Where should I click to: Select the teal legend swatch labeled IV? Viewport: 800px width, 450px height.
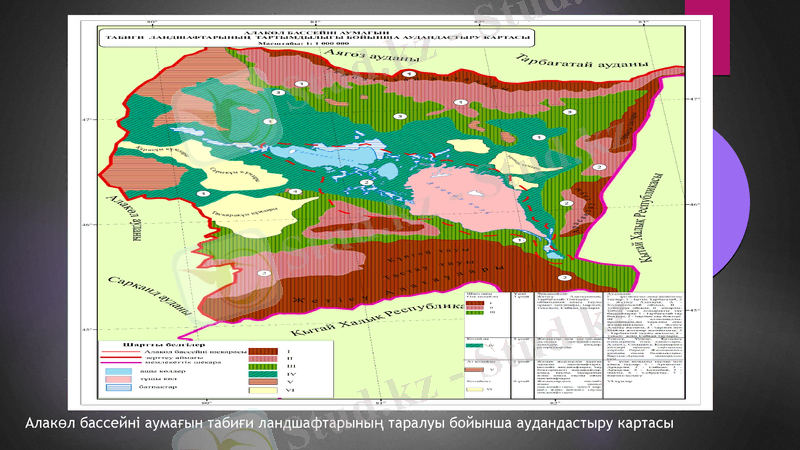262,376
